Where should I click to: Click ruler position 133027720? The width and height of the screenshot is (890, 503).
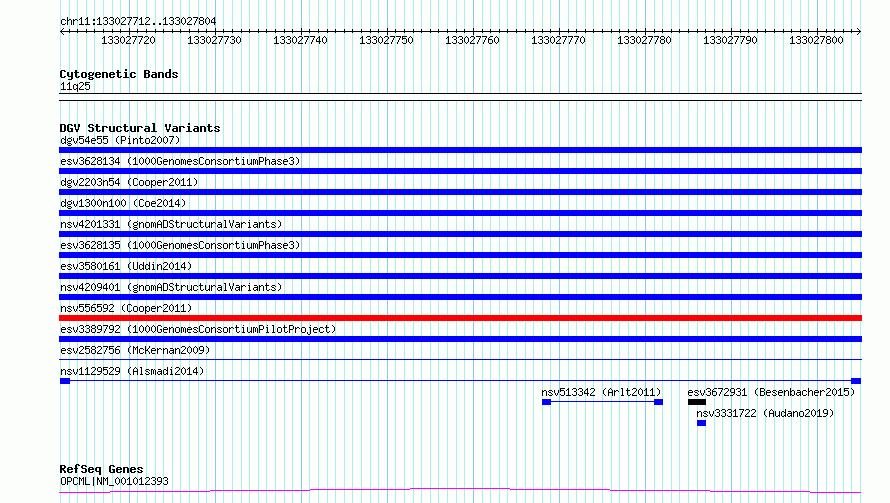click(x=128, y=40)
